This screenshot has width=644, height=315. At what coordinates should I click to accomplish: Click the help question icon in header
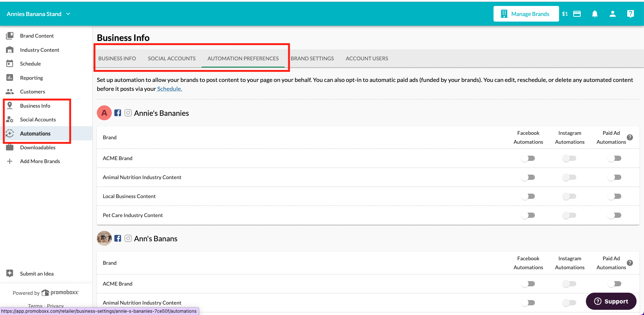631,14
